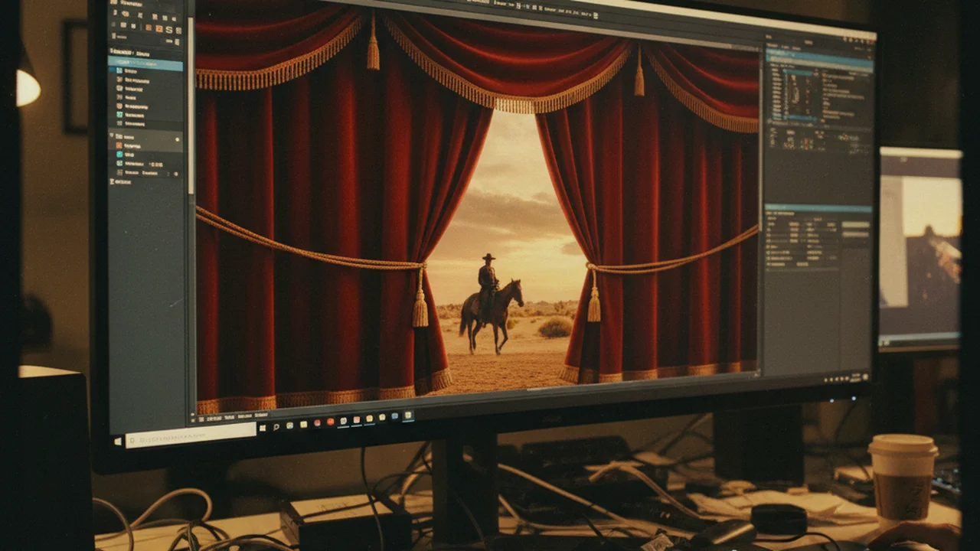The height and width of the screenshot is (551, 980).
Task: Click the upper light gray button in the lower right panel
Action: tap(855, 225)
